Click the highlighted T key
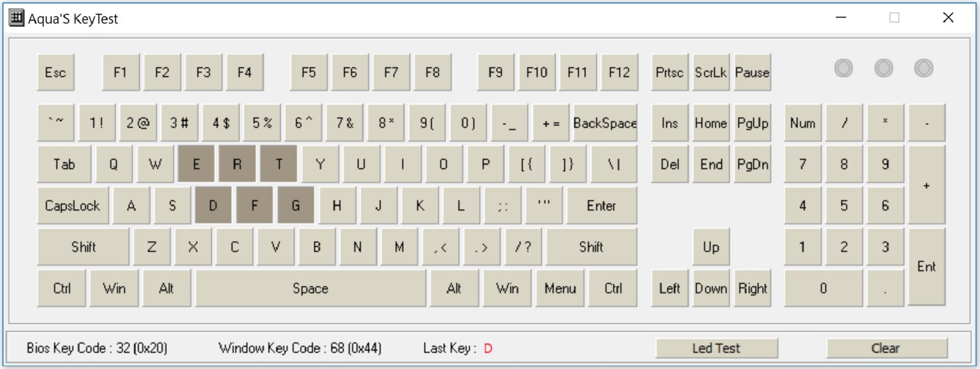Viewport: 980px width, 369px height. (x=279, y=164)
